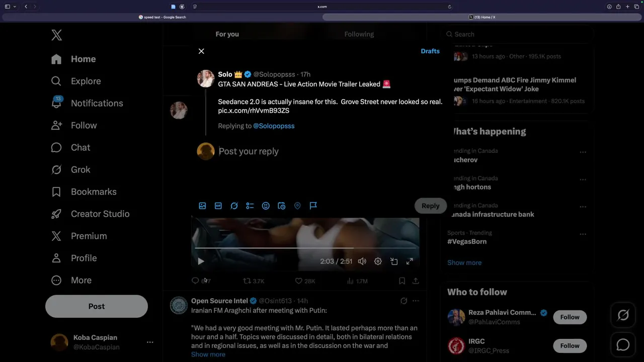This screenshot has height=362, width=644.
Task: Open Profile from the sidebar
Action: 74,258
